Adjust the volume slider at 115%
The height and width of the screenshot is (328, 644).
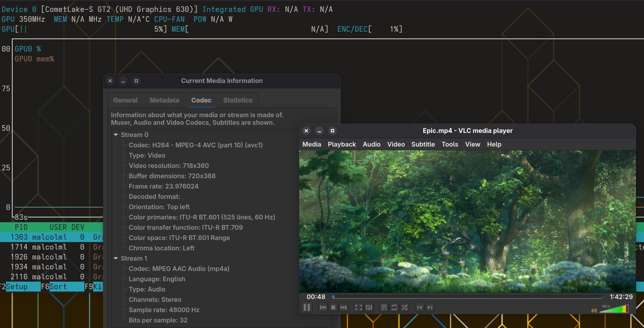(x=614, y=309)
